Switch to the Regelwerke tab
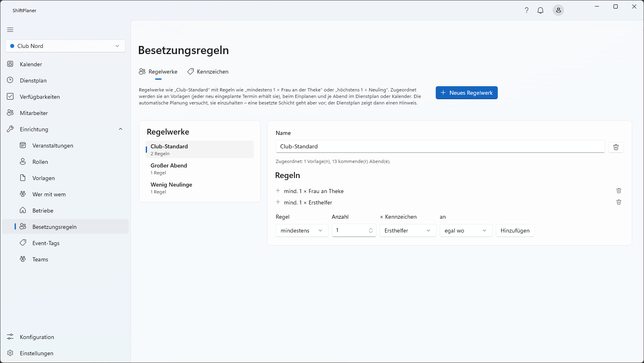 point(158,72)
